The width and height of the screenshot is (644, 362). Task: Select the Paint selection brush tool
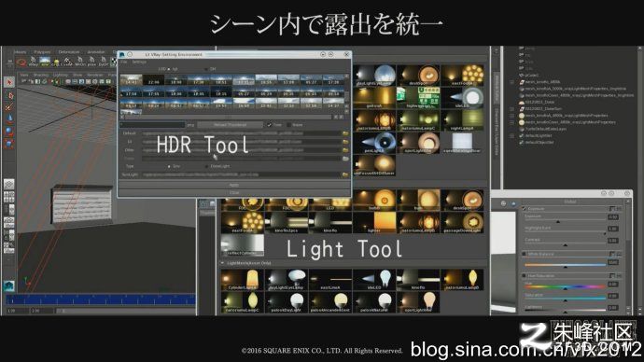(9, 107)
